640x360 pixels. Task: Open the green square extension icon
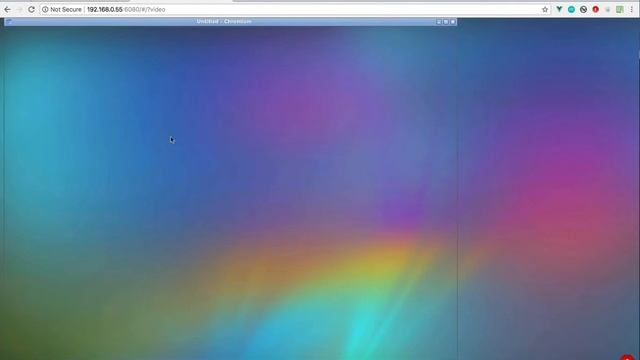pyautogui.click(x=620, y=9)
